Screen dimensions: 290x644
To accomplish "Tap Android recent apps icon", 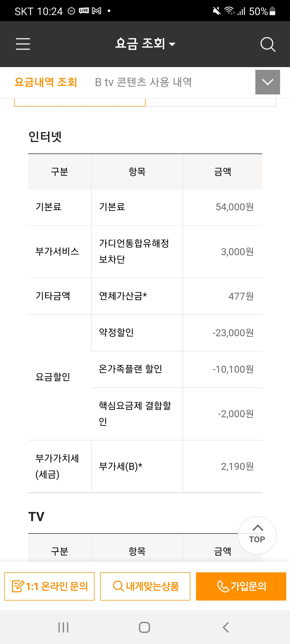I will pos(63,627).
